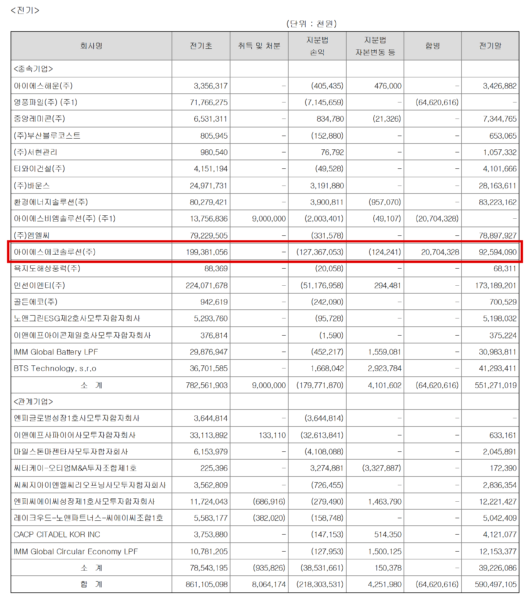
Task: Select the 전기초 column header
Action: pos(201,46)
